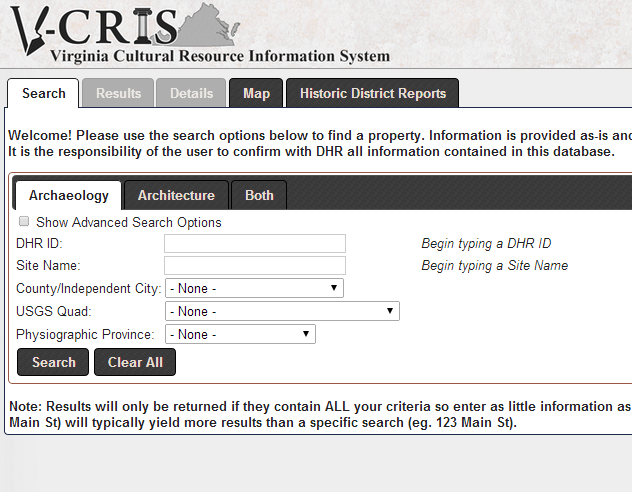Enable Show Advanced Search Options checkbox

(x=24, y=221)
